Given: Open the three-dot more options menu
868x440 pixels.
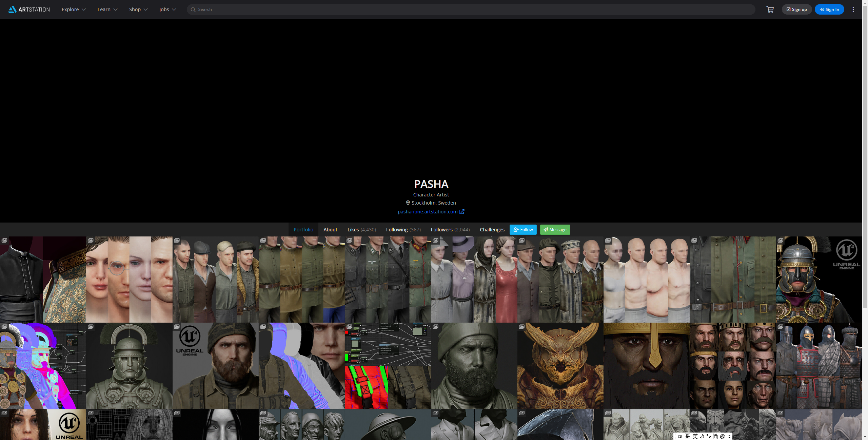Looking at the screenshot, I should [x=853, y=9].
